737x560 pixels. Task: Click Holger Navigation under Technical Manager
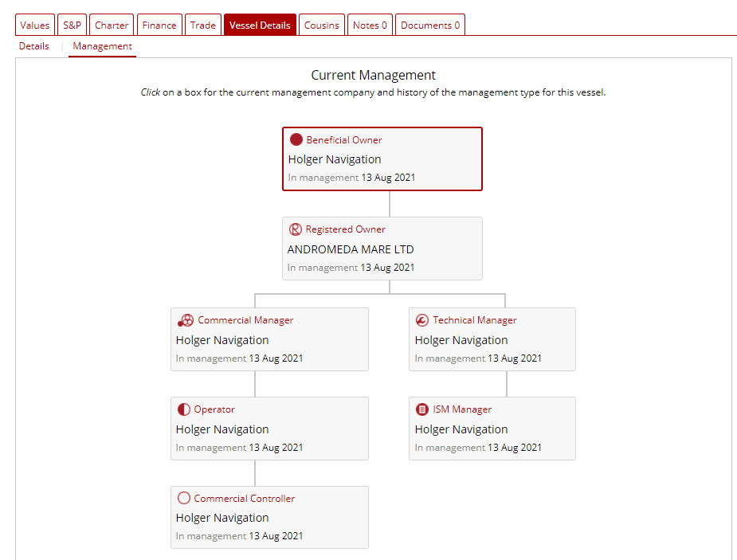point(461,341)
